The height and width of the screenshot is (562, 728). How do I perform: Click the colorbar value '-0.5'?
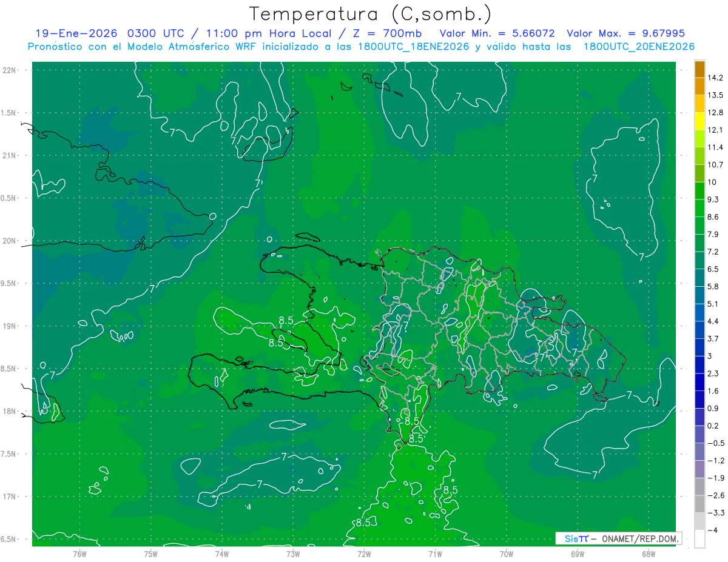[x=716, y=443]
